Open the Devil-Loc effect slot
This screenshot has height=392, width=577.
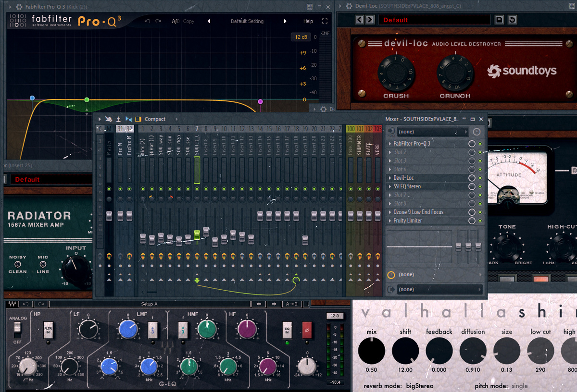coord(427,178)
